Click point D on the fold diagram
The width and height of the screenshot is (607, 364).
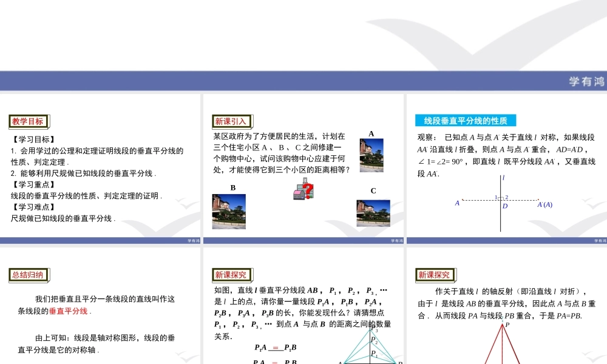[504, 206]
